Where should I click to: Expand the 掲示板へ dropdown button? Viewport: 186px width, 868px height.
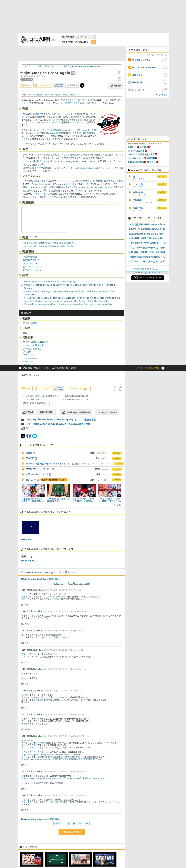pyautogui.click(x=72, y=85)
